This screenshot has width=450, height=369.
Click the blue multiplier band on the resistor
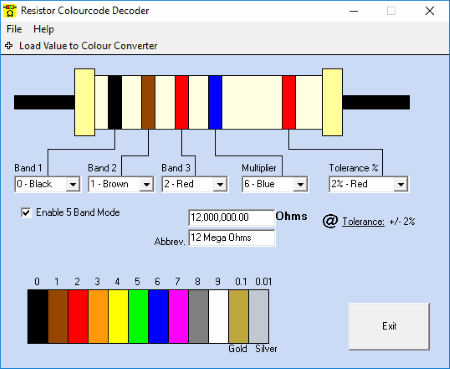click(215, 102)
